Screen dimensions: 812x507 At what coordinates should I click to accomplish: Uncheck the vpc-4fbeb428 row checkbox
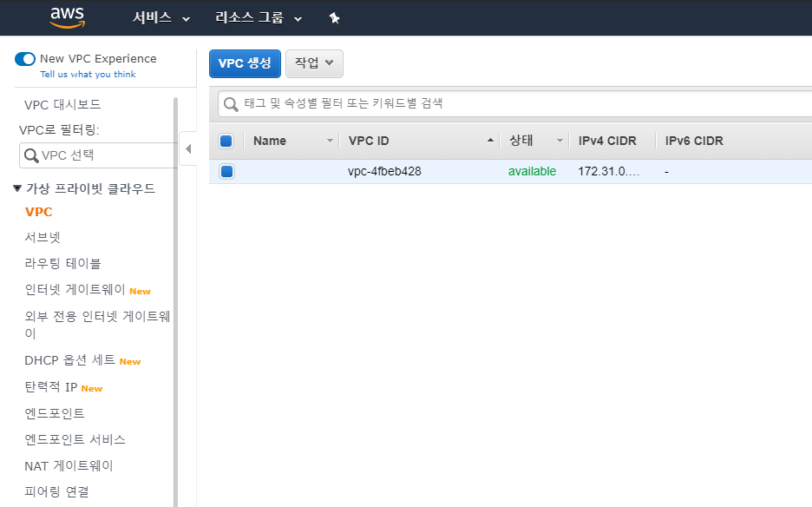[x=226, y=171]
